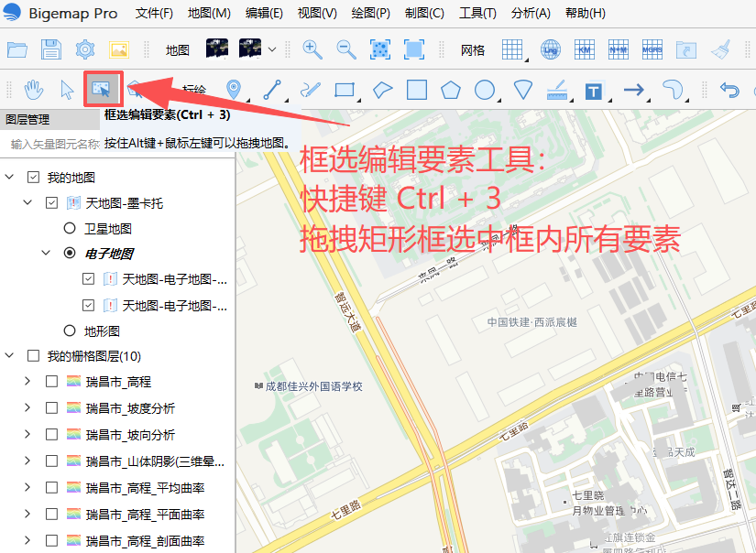Screen dimensions: 756x553
Task: Select the hand pan tool
Action: 34,90
